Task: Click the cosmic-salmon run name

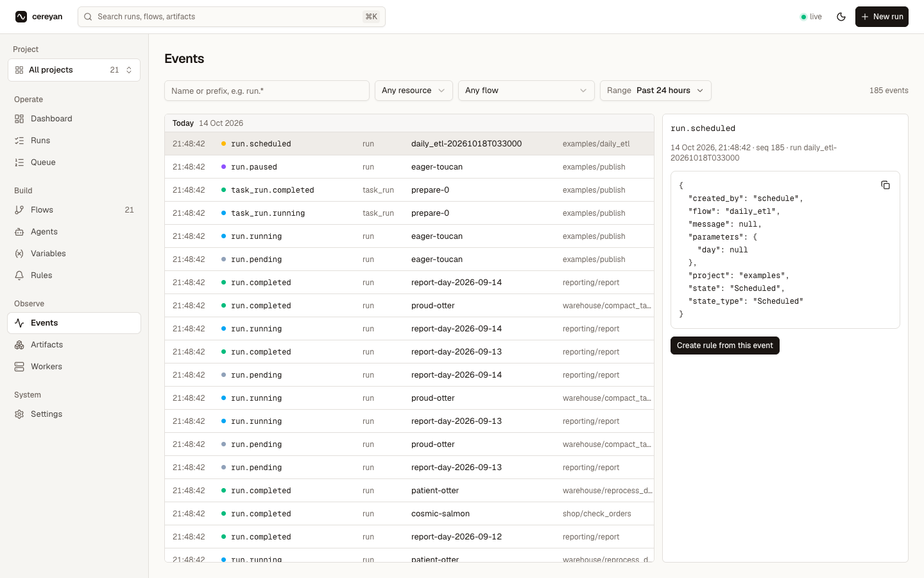Action: tap(440, 514)
